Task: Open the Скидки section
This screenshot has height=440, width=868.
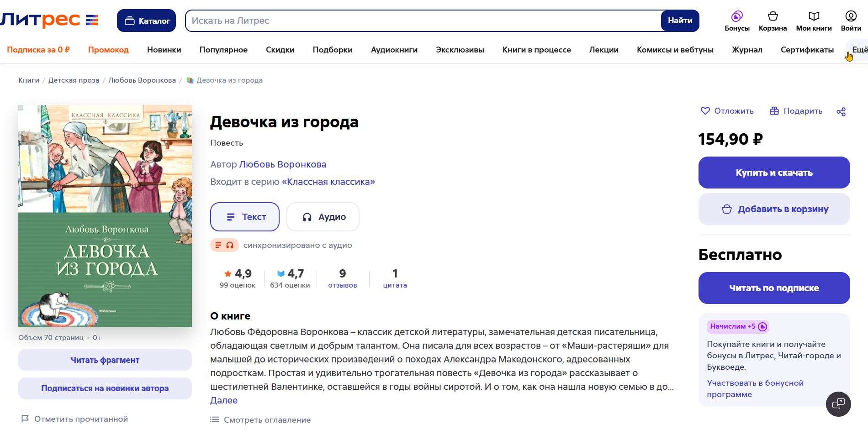Action: (280, 50)
